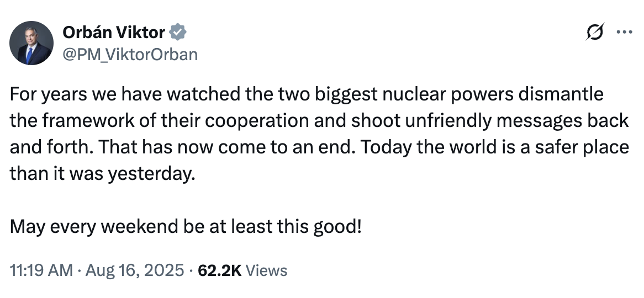Open the Orbán Viktor display name link
Viewport: 644px width, 298px height.
[x=114, y=33]
